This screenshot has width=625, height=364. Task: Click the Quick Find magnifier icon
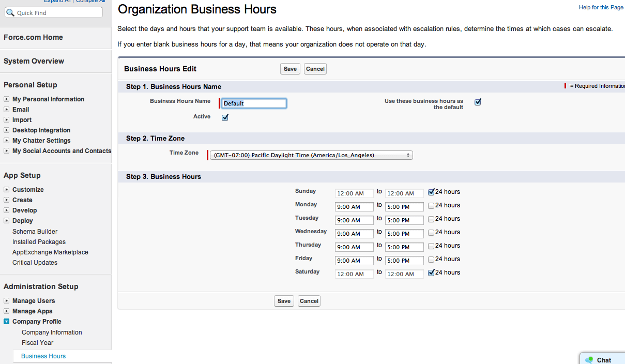(10, 12)
